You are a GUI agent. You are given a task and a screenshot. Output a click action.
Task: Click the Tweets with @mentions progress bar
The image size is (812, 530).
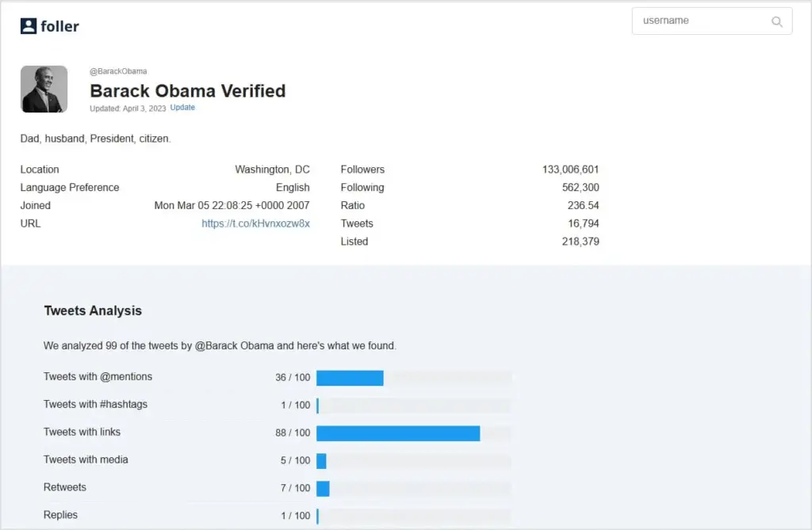click(x=414, y=379)
